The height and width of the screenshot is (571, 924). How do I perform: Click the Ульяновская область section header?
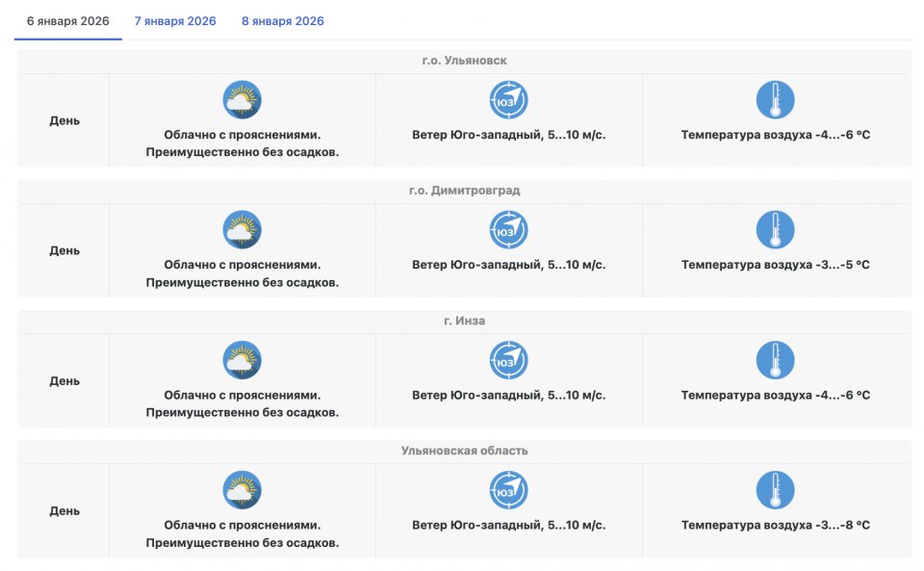coord(464,451)
